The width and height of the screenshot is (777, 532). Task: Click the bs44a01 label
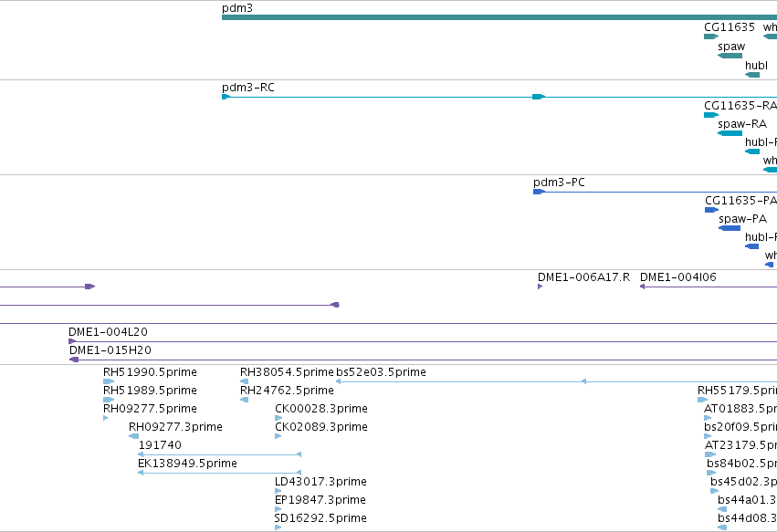tap(747, 500)
